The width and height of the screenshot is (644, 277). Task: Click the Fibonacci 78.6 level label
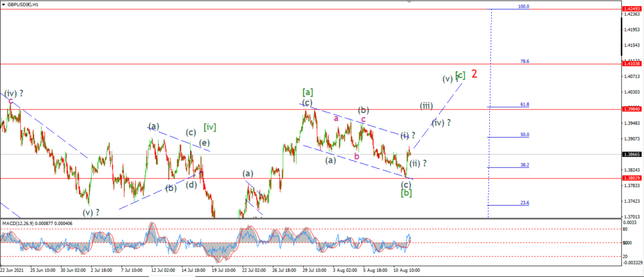pyautogui.click(x=525, y=61)
